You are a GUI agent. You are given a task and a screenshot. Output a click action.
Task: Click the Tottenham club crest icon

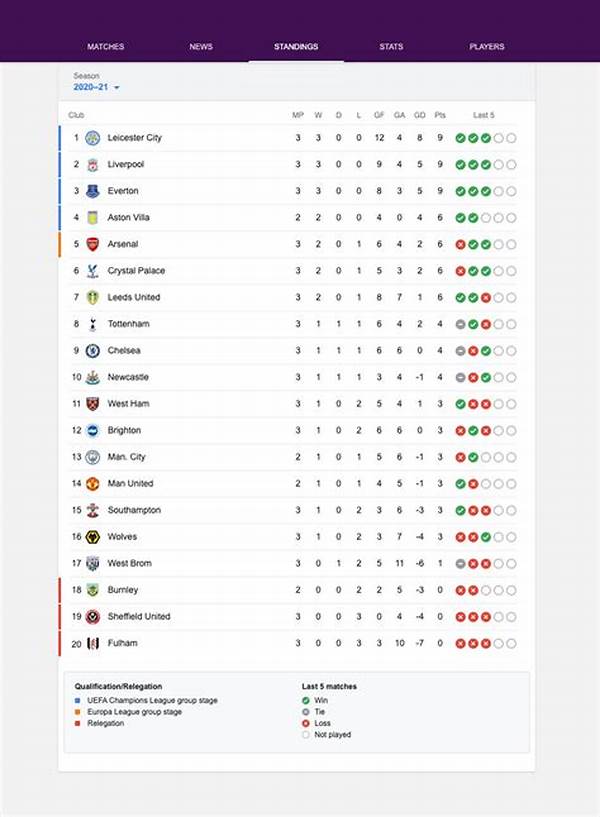click(x=92, y=324)
